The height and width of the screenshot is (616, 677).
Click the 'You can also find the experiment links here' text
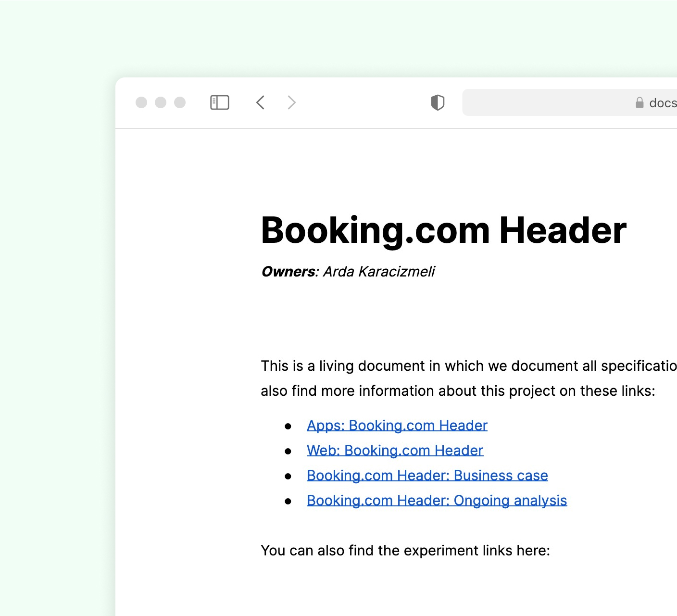pyautogui.click(x=405, y=551)
